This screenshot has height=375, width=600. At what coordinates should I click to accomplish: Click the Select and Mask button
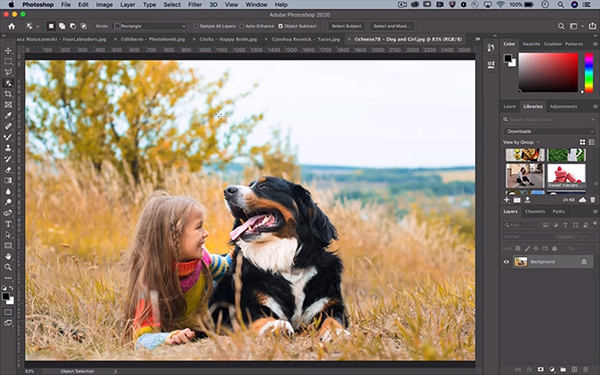392,26
